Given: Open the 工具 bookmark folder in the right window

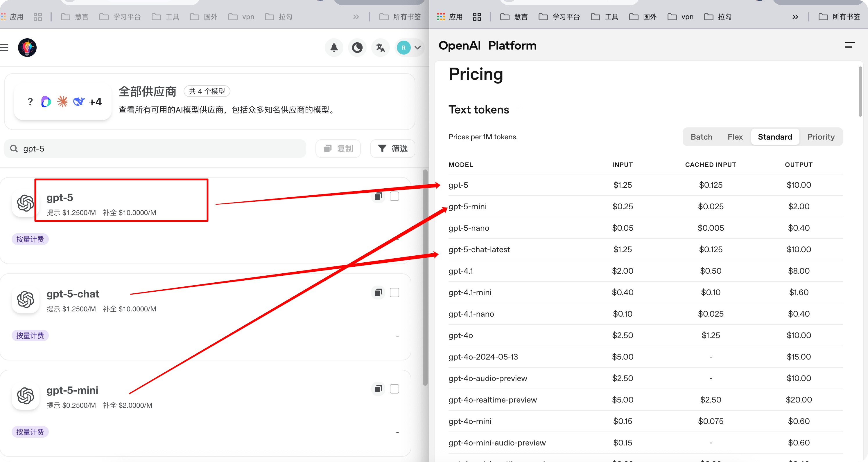Looking at the screenshot, I should (x=605, y=17).
